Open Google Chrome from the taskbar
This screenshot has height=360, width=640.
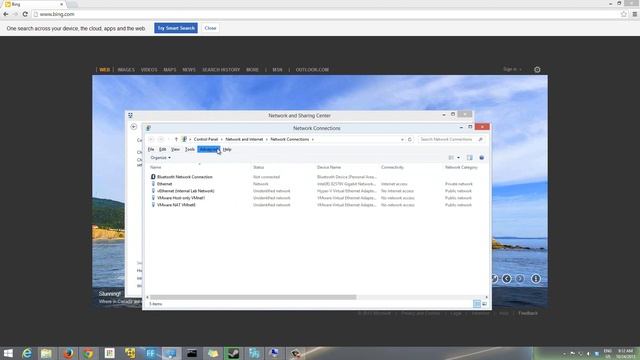pos(89,353)
